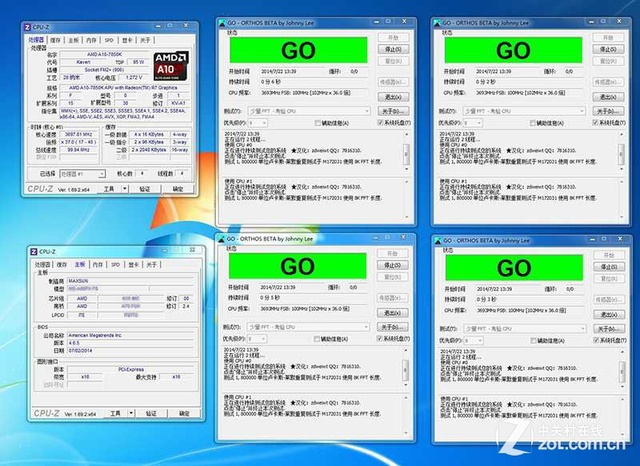Image resolution: width=640 pixels, height=466 pixels.
Task: Click American Megatrends Inc. BIOS field
Action: [x=131, y=335]
